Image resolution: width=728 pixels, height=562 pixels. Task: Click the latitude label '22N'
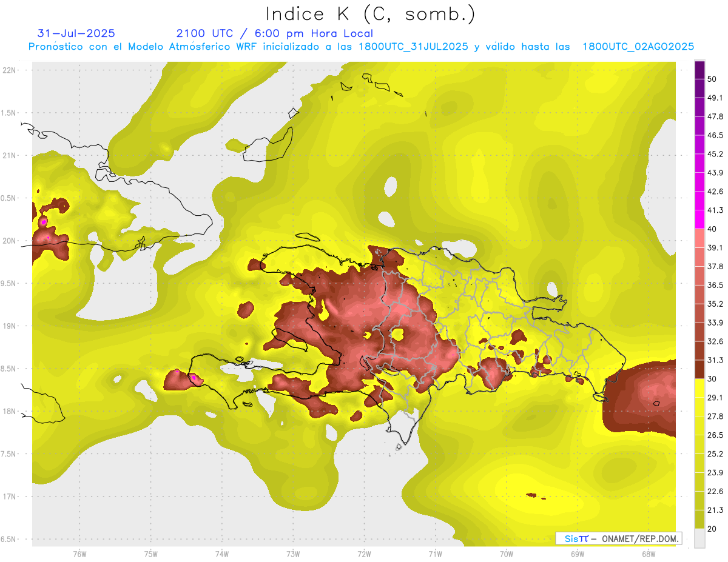coord(9,70)
